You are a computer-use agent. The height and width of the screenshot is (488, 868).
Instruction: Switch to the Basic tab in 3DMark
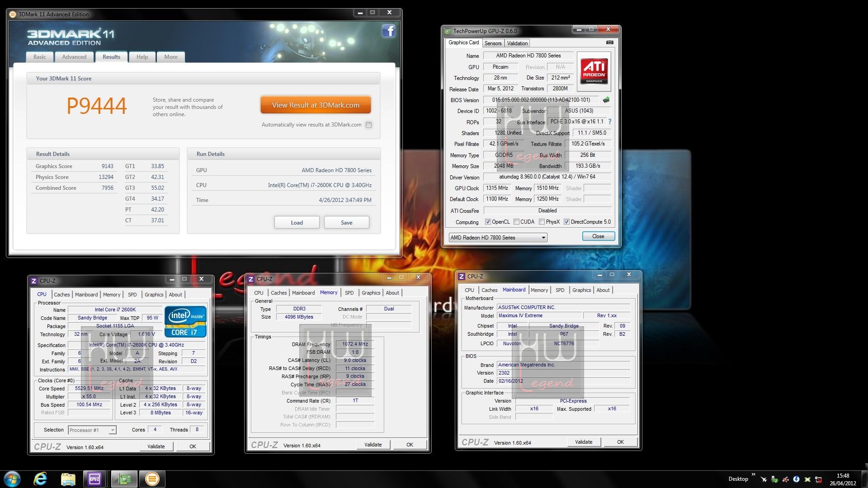pos(39,57)
